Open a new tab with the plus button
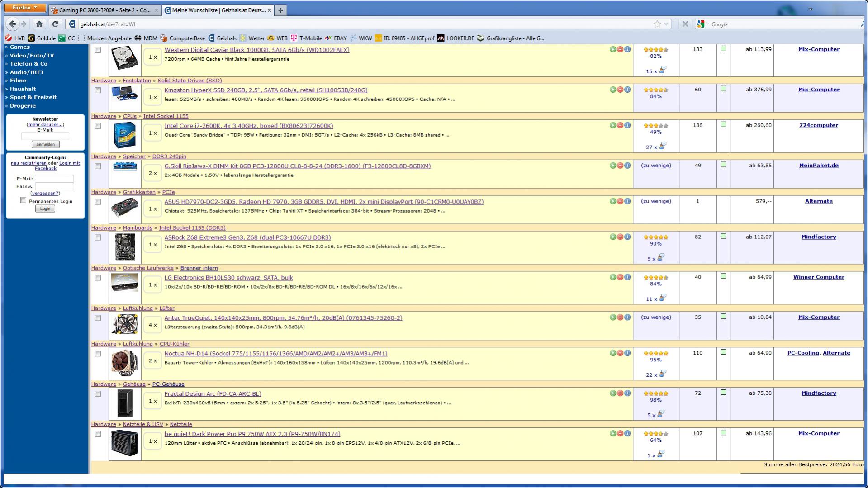Screen dimensions: 868x488 pyautogui.click(x=280, y=10)
